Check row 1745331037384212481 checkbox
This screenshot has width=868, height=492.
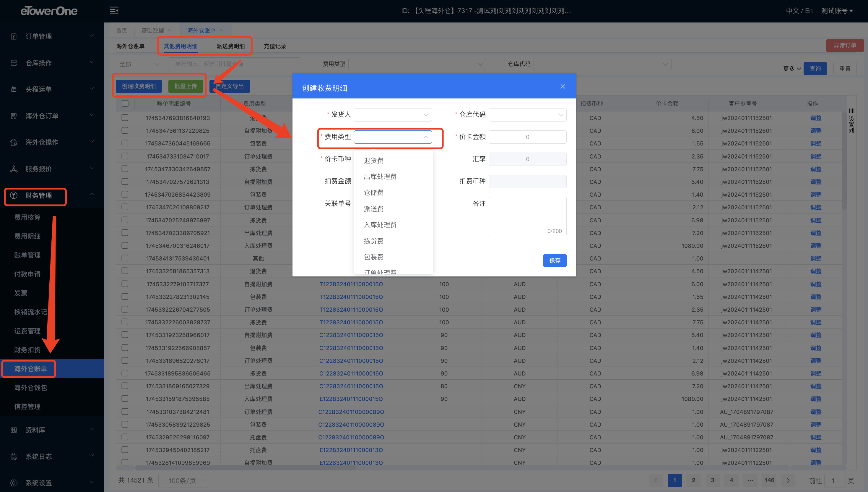click(x=125, y=411)
